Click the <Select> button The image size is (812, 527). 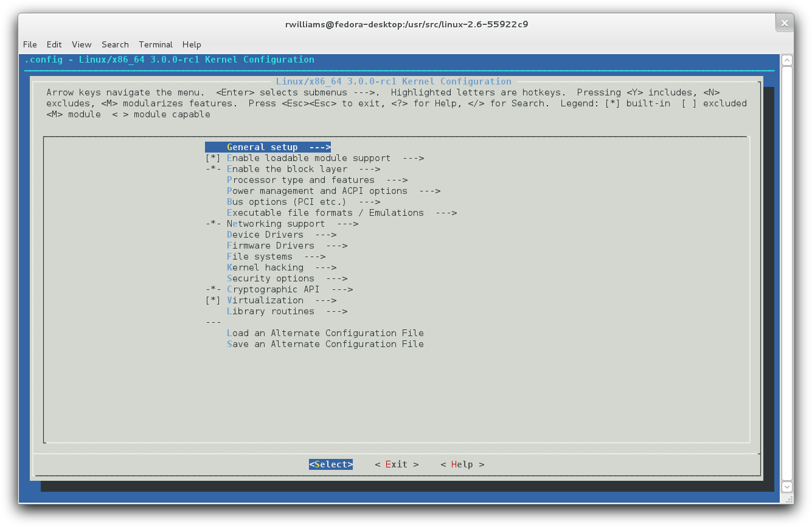[x=331, y=464]
